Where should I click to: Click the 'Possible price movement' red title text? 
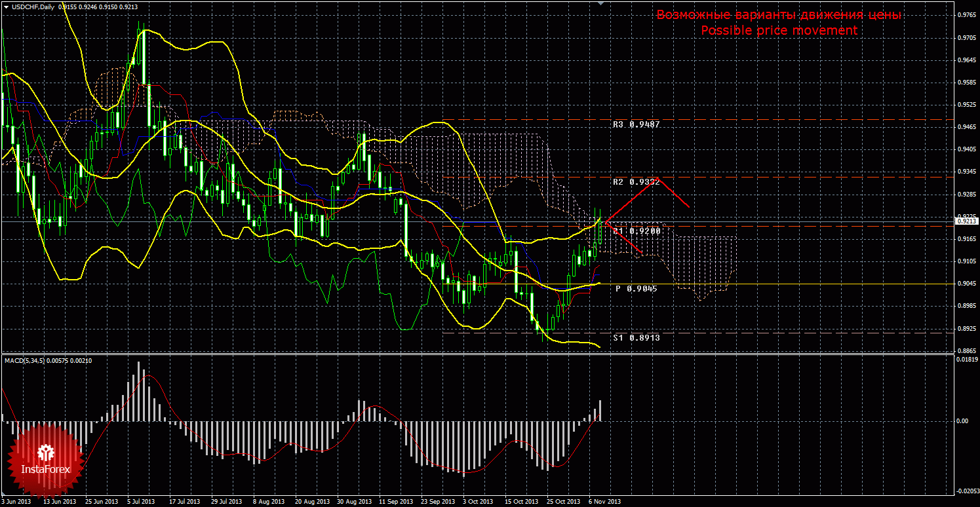(x=779, y=31)
